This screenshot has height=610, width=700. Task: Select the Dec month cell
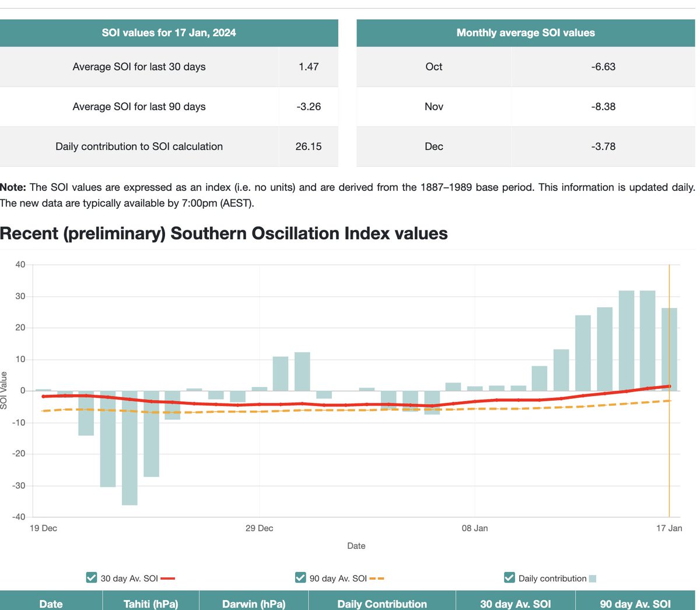pyautogui.click(x=434, y=146)
